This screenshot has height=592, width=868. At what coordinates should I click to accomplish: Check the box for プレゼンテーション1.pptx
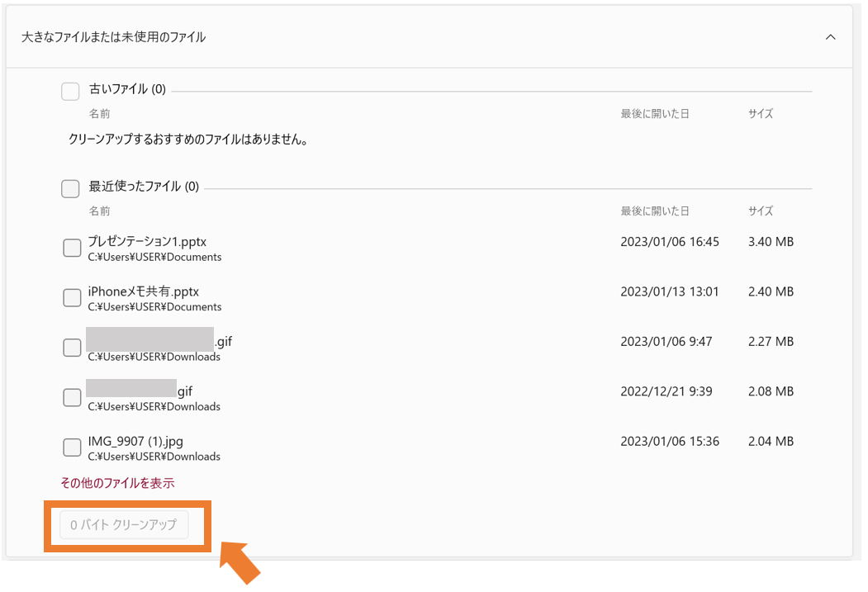(x=72, y=248)
